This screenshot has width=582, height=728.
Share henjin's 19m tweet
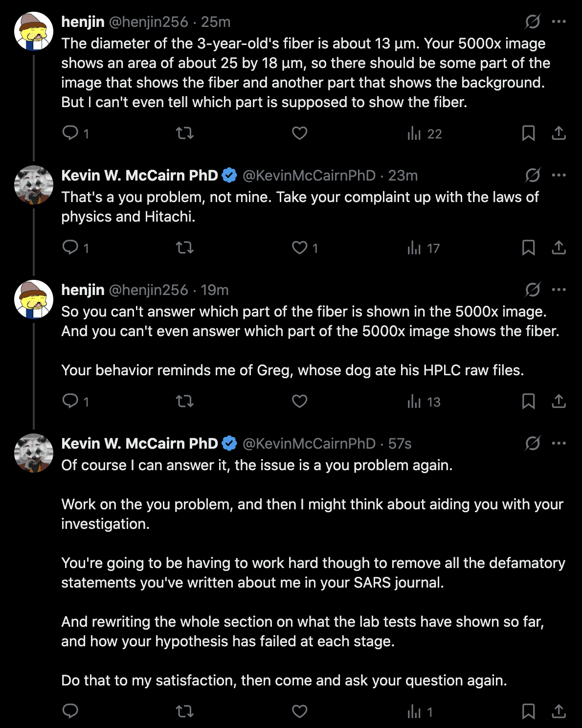coord(559,402)
